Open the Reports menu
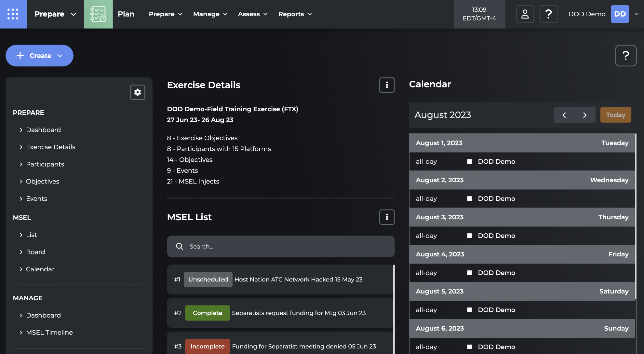This screenshot has height=354, width=644. pyautogui.click(x=295, y=14)
